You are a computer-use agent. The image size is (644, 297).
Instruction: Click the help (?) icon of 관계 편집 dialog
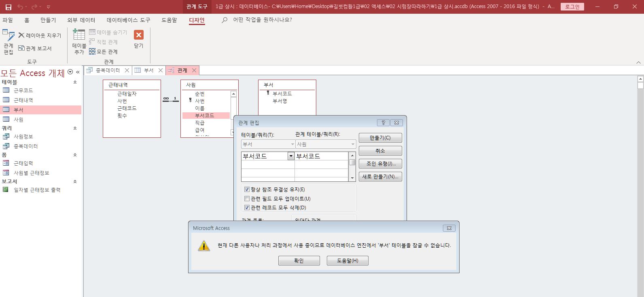pos(383,123)
